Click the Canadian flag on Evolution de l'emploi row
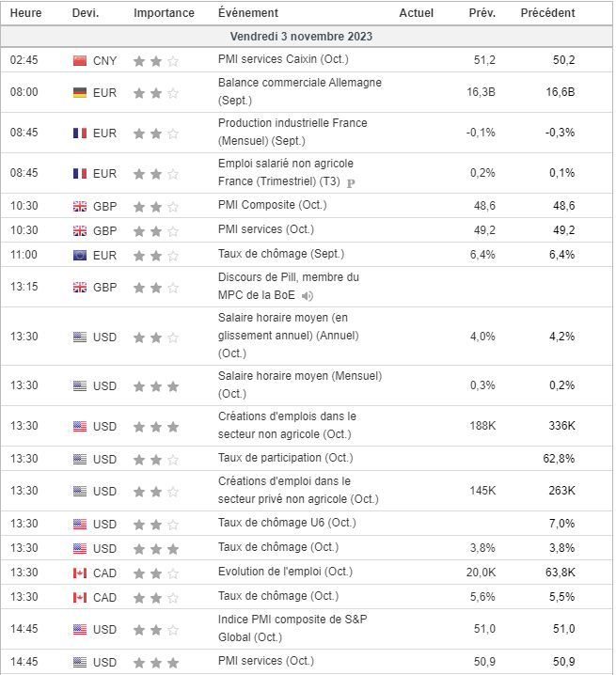 (x=80, y=573)
